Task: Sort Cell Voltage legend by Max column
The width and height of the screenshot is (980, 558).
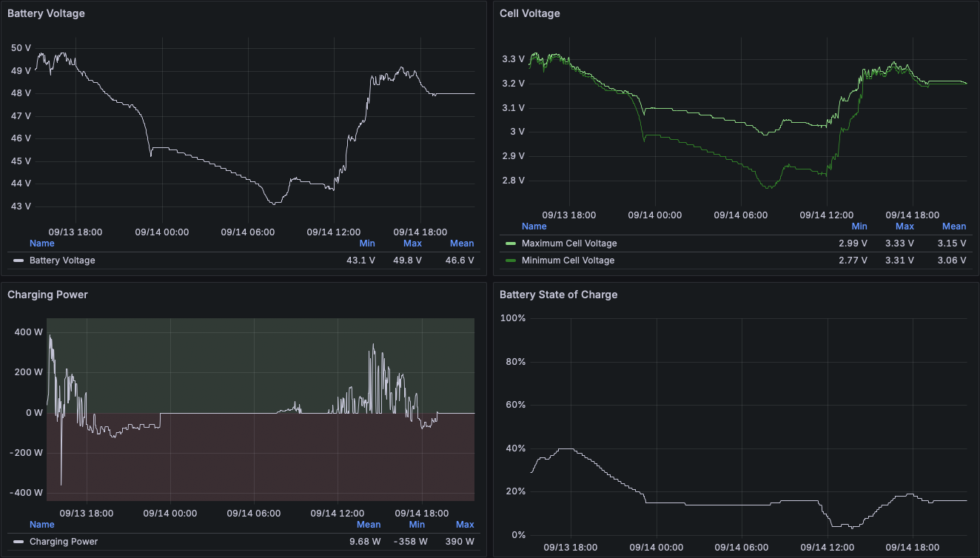Action: click(905, 226)
